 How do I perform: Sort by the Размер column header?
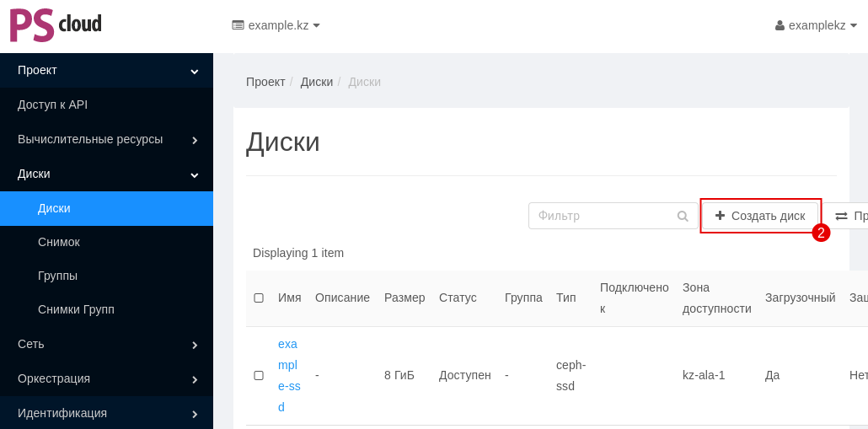pyautogui.click(x=405, y=298)
